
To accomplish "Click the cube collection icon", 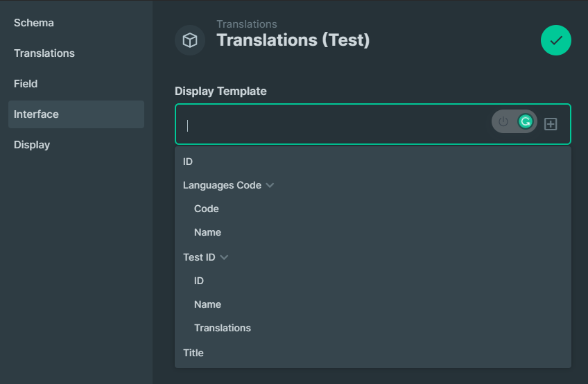I will click(x=190, y=40).
